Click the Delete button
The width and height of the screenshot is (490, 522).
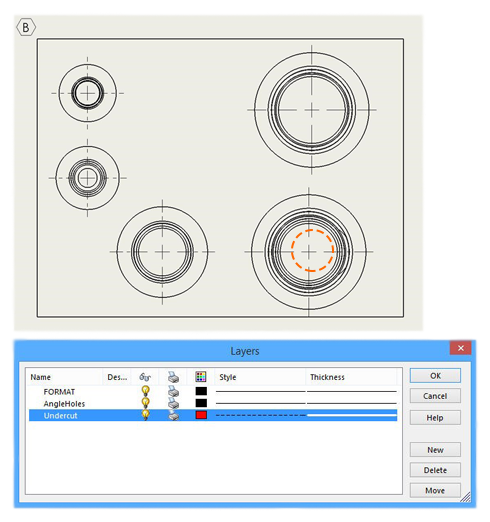(x=435, y=470)
